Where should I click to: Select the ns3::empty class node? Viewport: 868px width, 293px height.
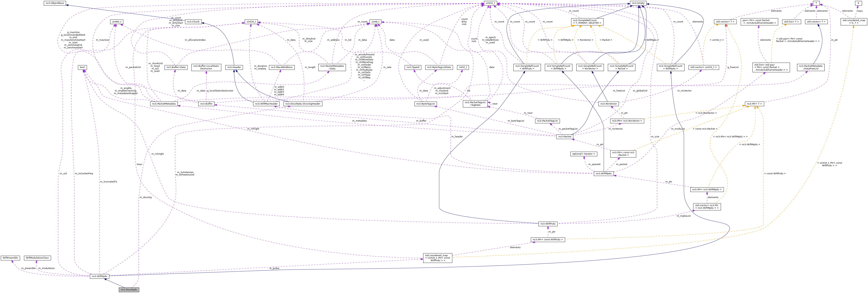click(638, 3)
